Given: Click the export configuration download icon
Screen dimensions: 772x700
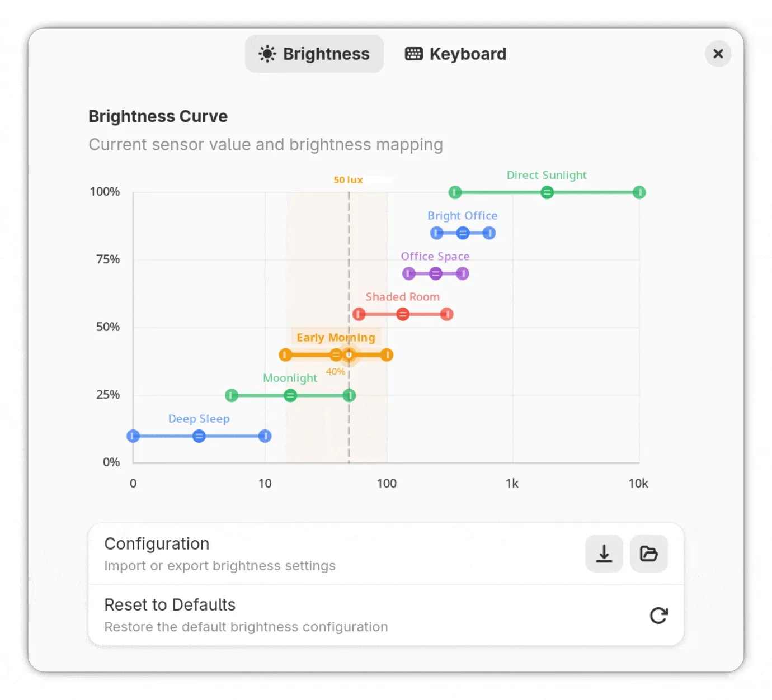Looking at the screenshot, I should click(x=604, y=554).
